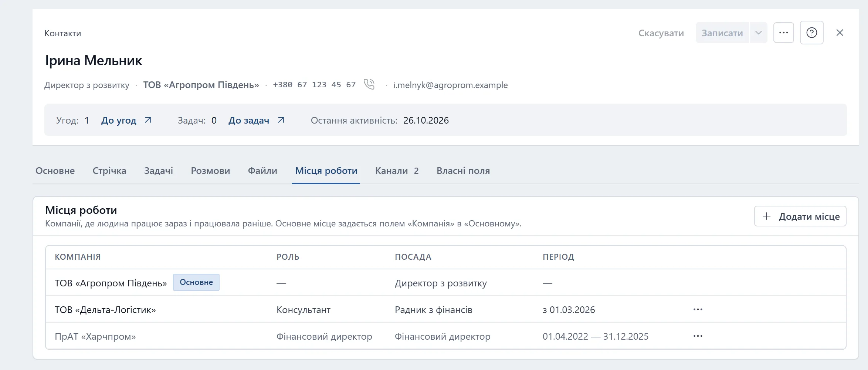
Task: Click last activity date 26.10.2026
Action: point(426,120)
